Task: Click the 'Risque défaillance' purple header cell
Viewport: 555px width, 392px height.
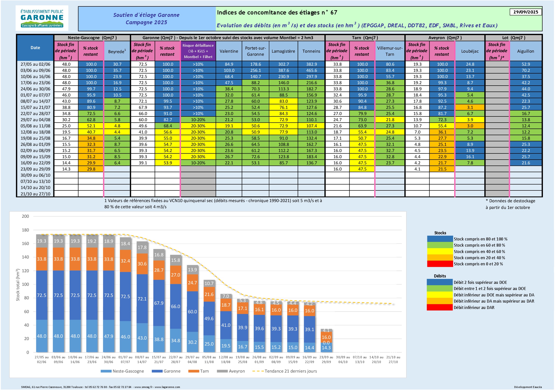Action: [x=198, y=51]
